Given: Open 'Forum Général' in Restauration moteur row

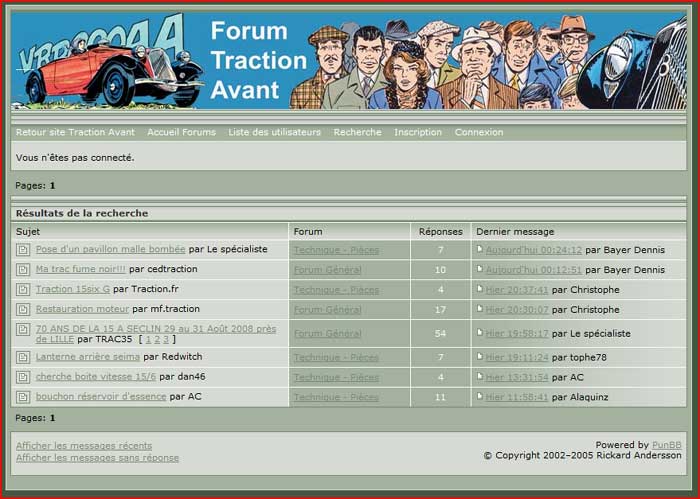Looking at the screenshot, I should pyautogui.click(x=327, y=309).
